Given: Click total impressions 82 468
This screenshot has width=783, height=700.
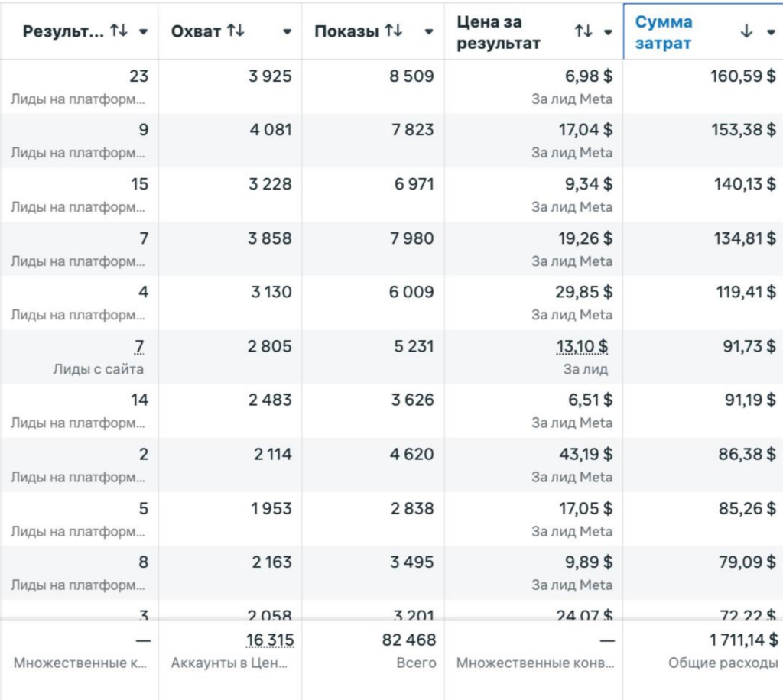Looking at the screenshot, I should (408, 640).
